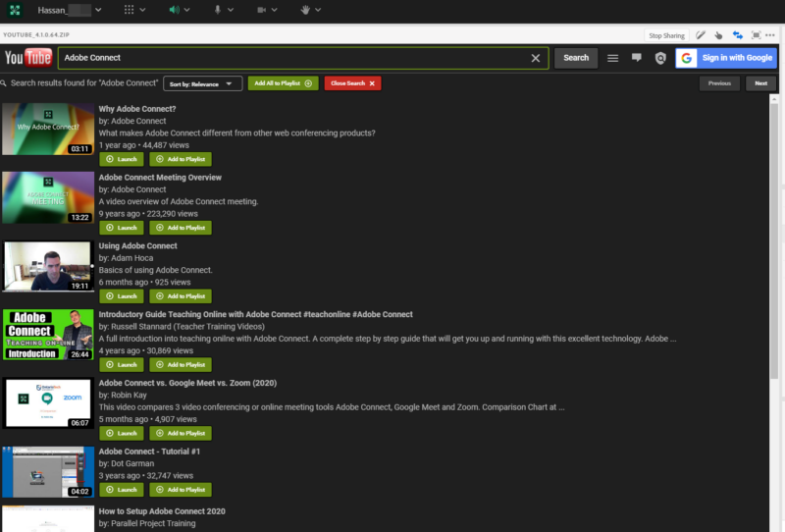Screen dimensions: 785x532
Task: Open Adobe Connect Meeting Overview thumbnail
Action: point(48,197)
